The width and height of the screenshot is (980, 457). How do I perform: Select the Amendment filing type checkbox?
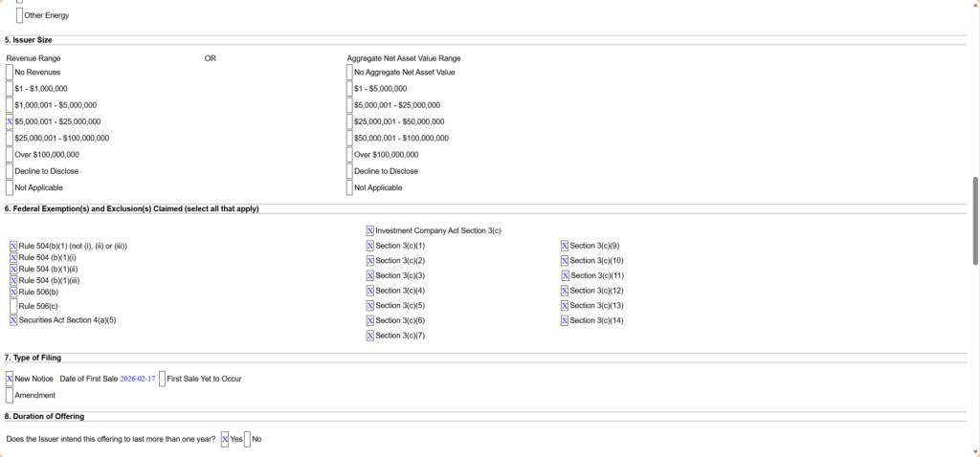coord(10,395)
